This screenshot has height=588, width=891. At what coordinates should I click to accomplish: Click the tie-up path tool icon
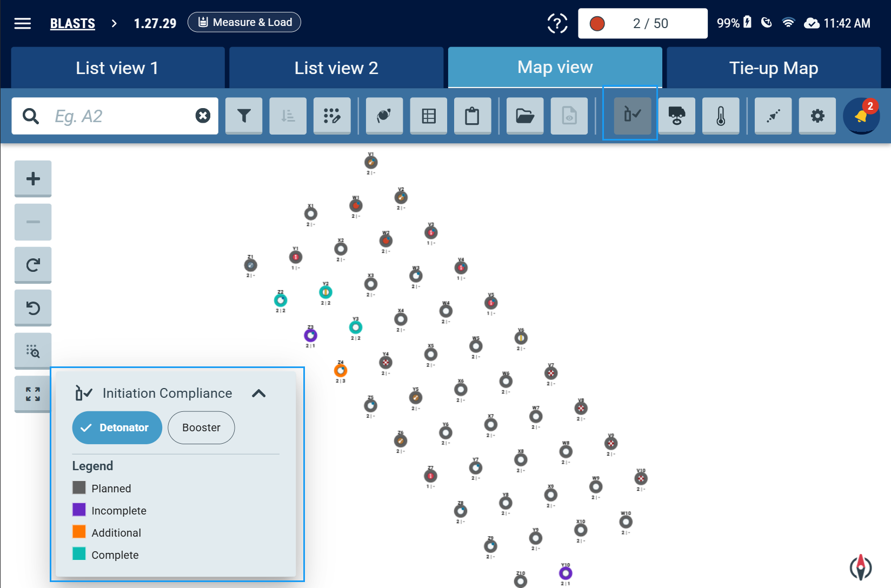tap(773, 116)
